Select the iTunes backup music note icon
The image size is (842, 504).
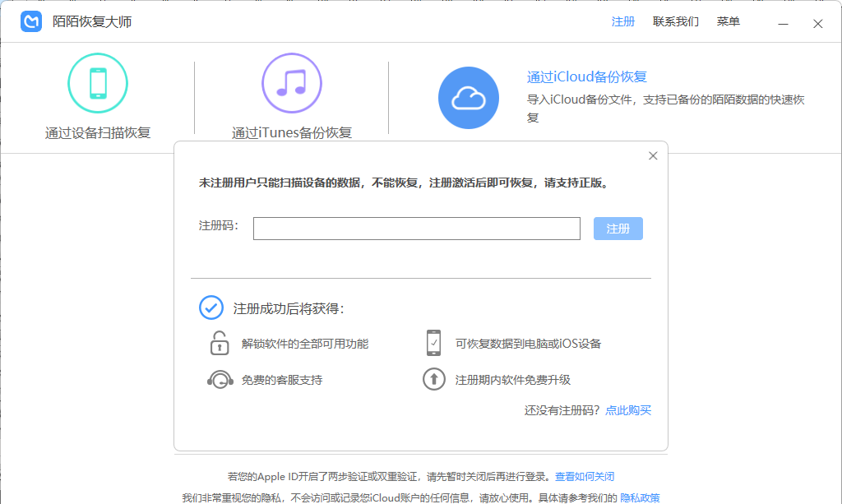[x=292, y=83]
